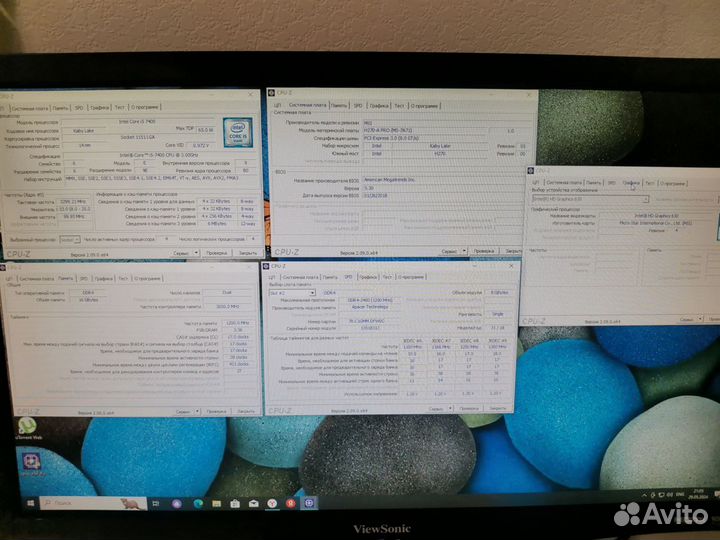Open the Графика tab in the CPU window
Viewport: 720px width, 540px height.
99,107
